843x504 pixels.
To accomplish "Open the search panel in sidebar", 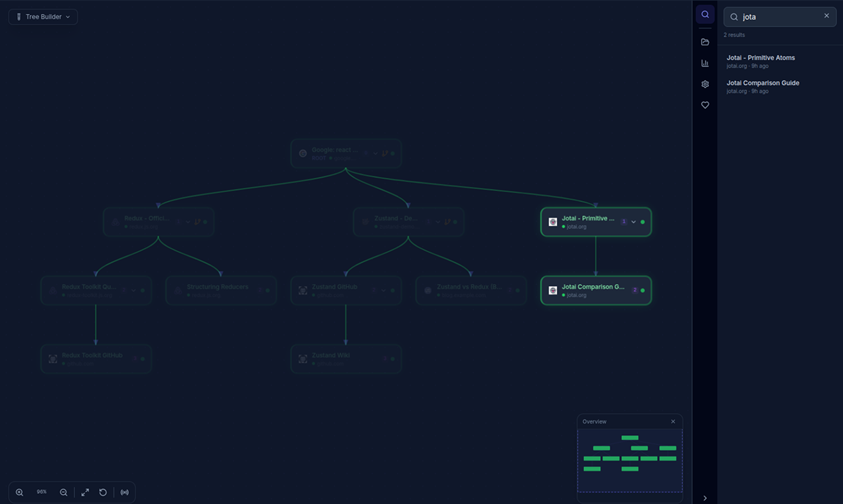I will coord(705,15).
